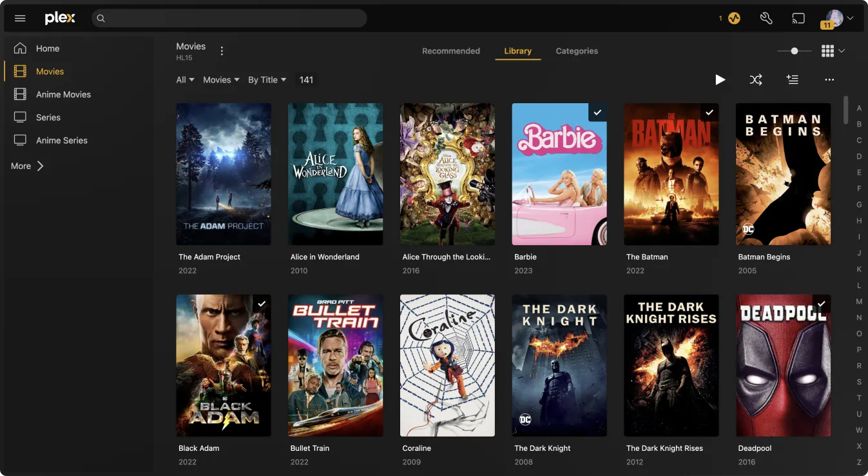Jump to letter D in alphabet index
868x476 pixels.
point(859,157)
